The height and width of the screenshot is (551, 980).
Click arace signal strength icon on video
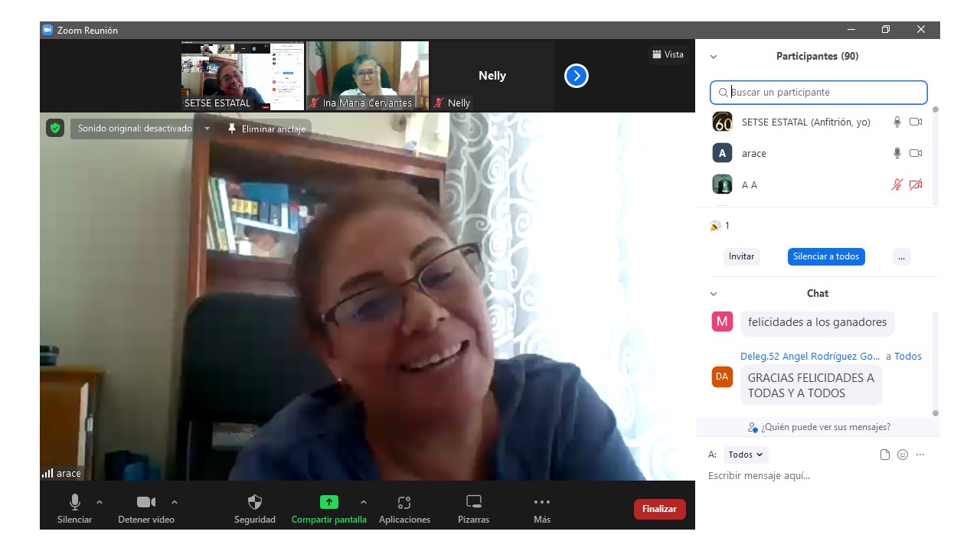click(47, 474)
